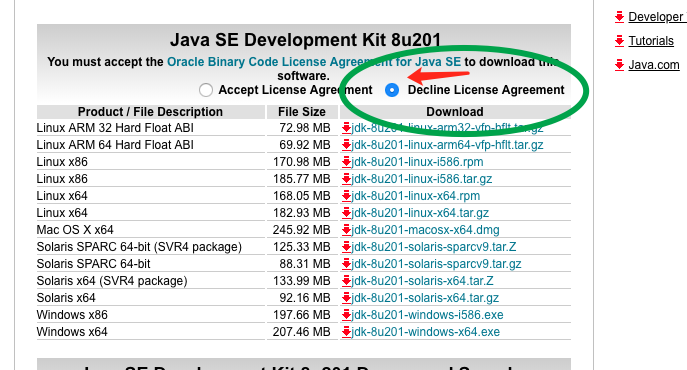The width and height of the screenshot is (687, 370).
Task: Click red arrow icon beside Java.com link
Action: [619, 65]
